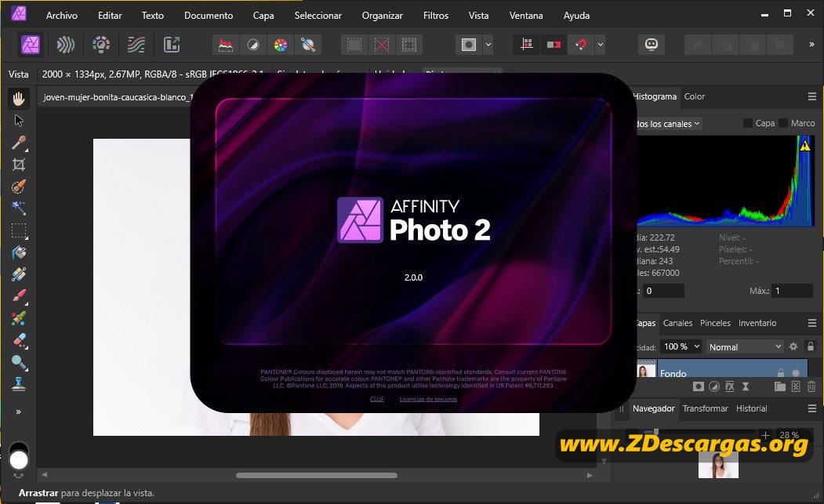Toggle the Move By Whole Pixels icon
Image resolution: width=824 pixels, height=504 pixels.
554,45
